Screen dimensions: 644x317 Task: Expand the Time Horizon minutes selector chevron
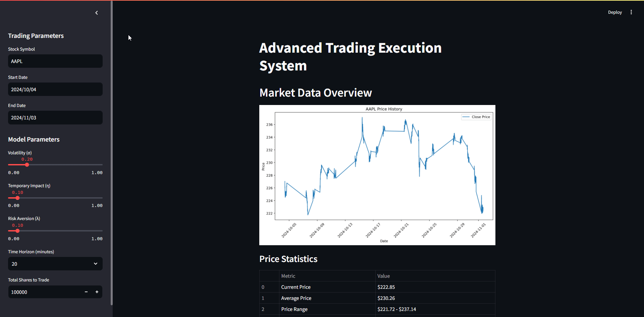point(96,264)
